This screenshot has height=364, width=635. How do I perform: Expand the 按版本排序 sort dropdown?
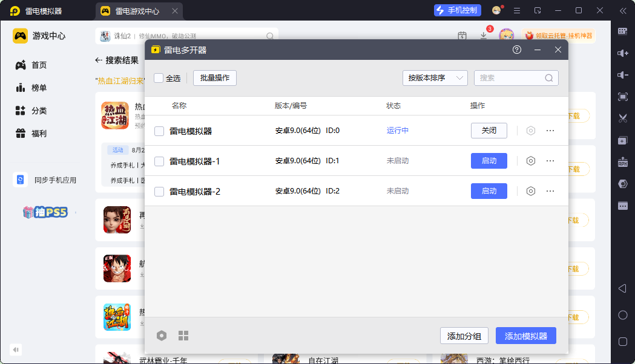pyautogui.click(x=435, y=78)
